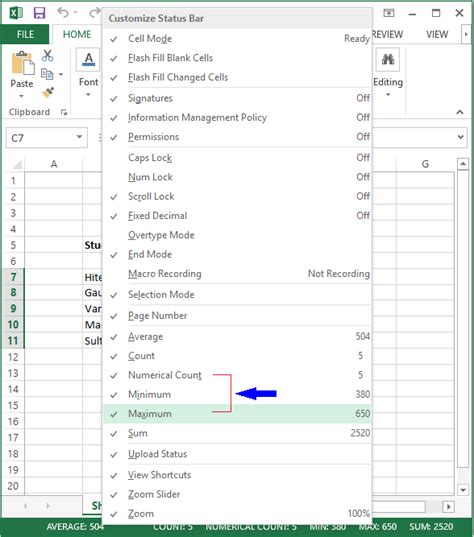
Task: Activate the Format Painter brush
Action: [48, 92]
